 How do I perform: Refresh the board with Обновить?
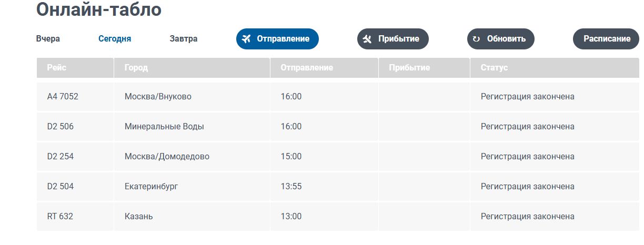pyautogui.click(x=501, y=39)
